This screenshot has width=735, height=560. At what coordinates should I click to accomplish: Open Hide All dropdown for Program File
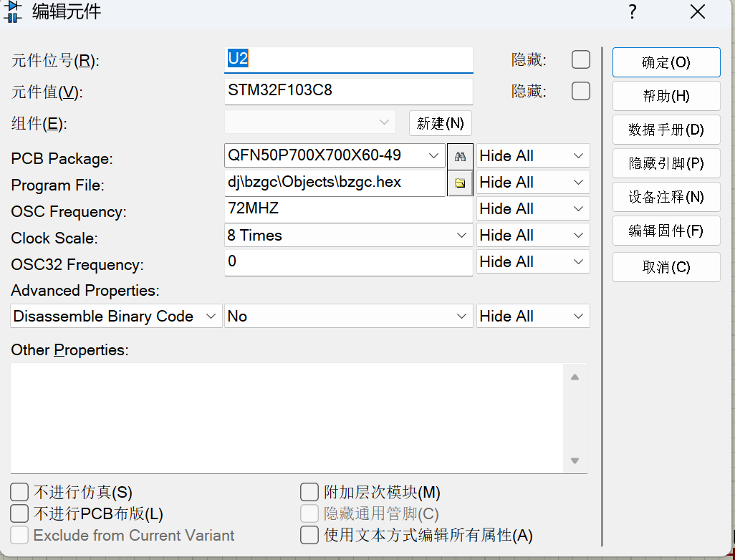(x=533, y=183)
